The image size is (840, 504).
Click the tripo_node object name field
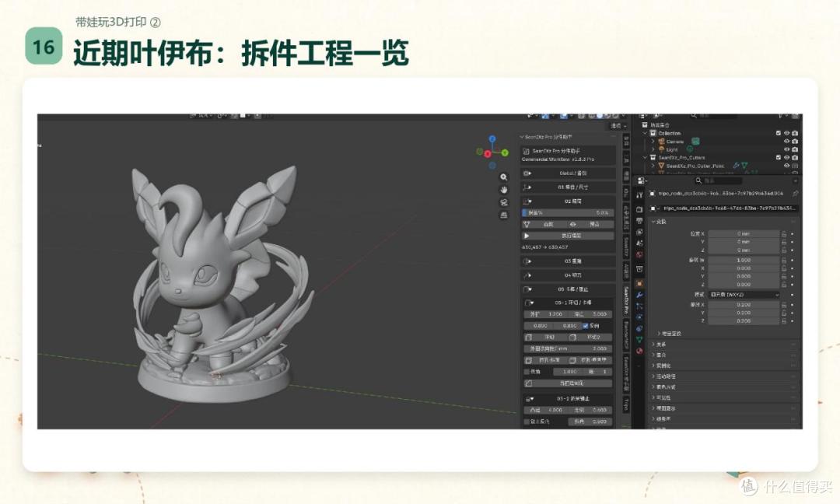tap(727, 208)
